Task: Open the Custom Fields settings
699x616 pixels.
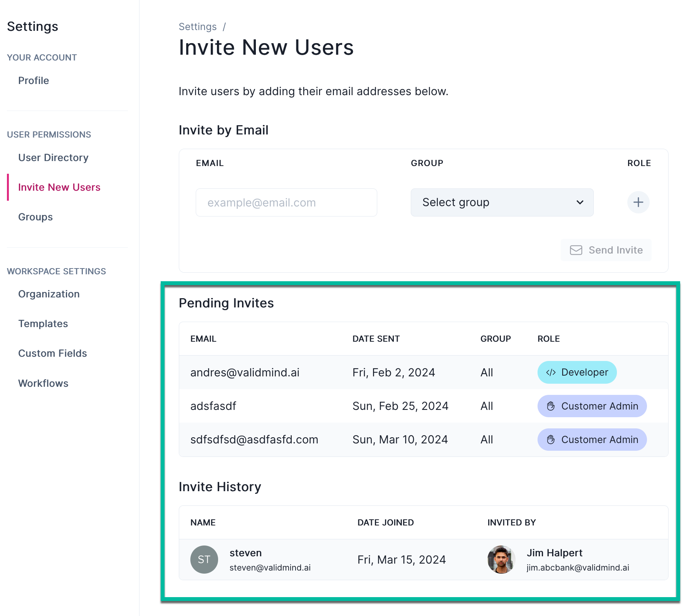Action: tap(53, 353)
